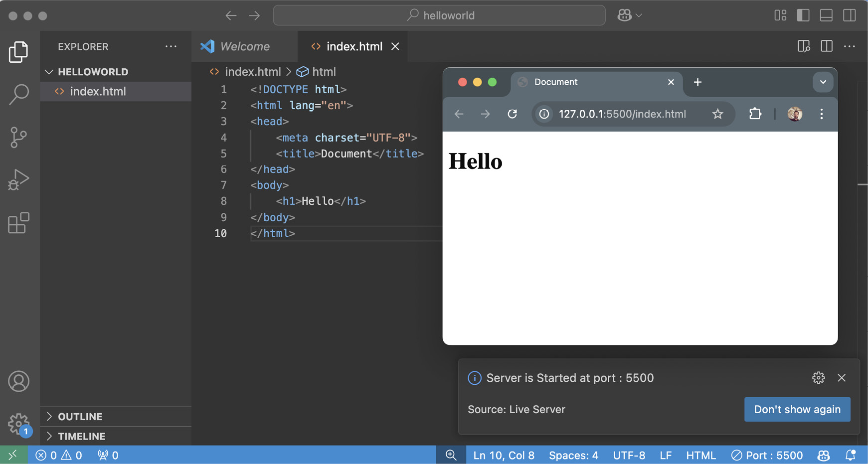Click browser back arrow

[x=459, y=114]
